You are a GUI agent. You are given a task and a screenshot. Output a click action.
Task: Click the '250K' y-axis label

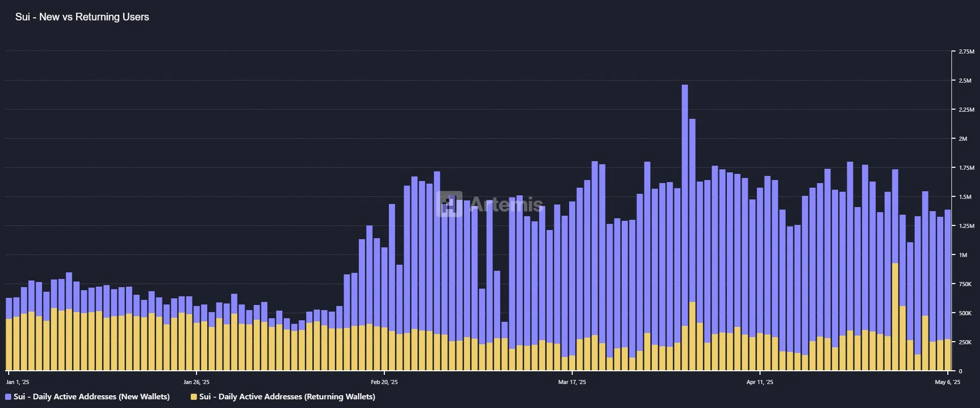[965, 342]
